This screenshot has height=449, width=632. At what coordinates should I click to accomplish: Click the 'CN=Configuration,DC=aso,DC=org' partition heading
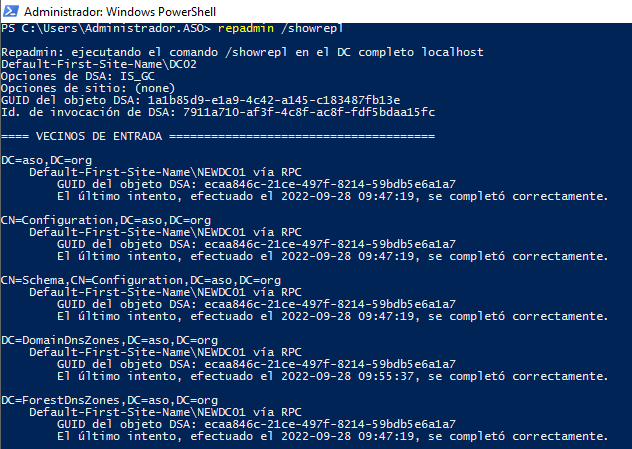tap(106, 217)
